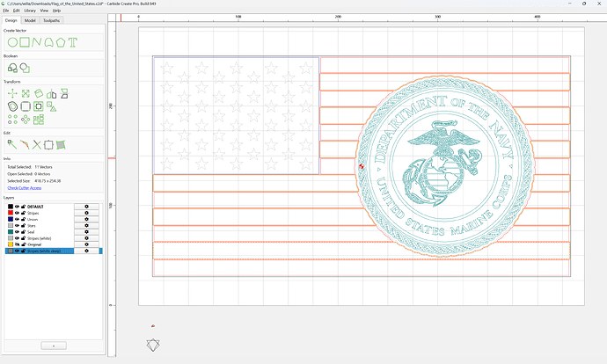
Task: Click the dashed selected stripe near the flag bottom
Action: click(362, 251)
